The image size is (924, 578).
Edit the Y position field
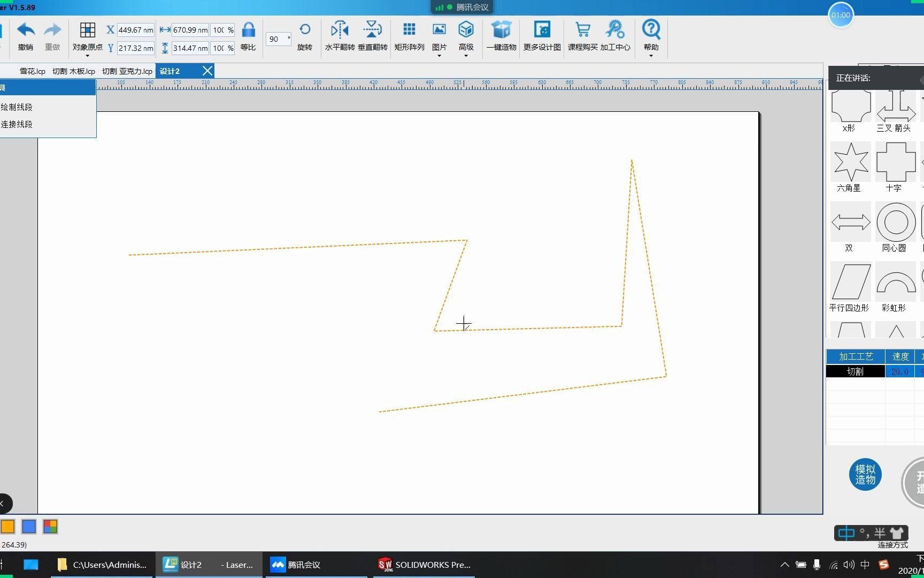[136, 48]
